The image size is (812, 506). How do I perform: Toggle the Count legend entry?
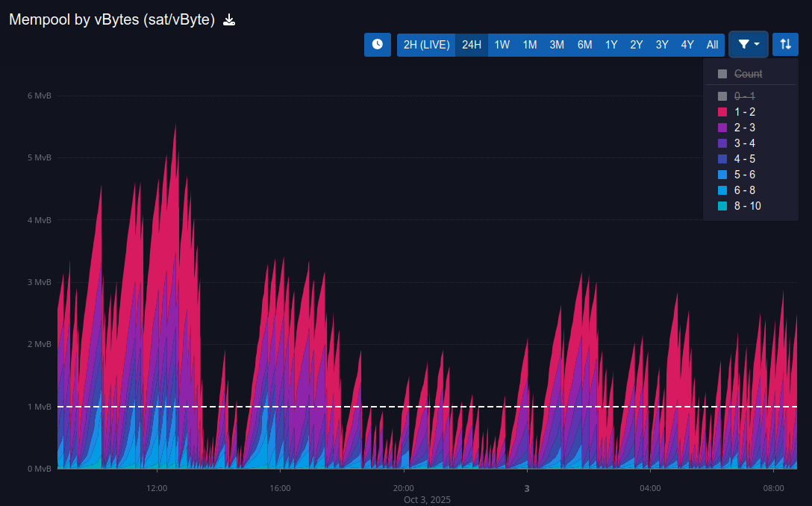coord(748,74)
